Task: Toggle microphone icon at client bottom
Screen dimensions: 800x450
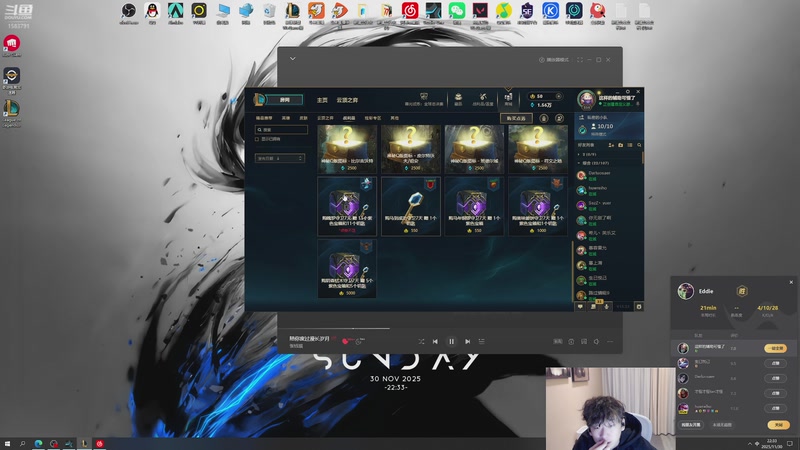Action: coord(606,307)
